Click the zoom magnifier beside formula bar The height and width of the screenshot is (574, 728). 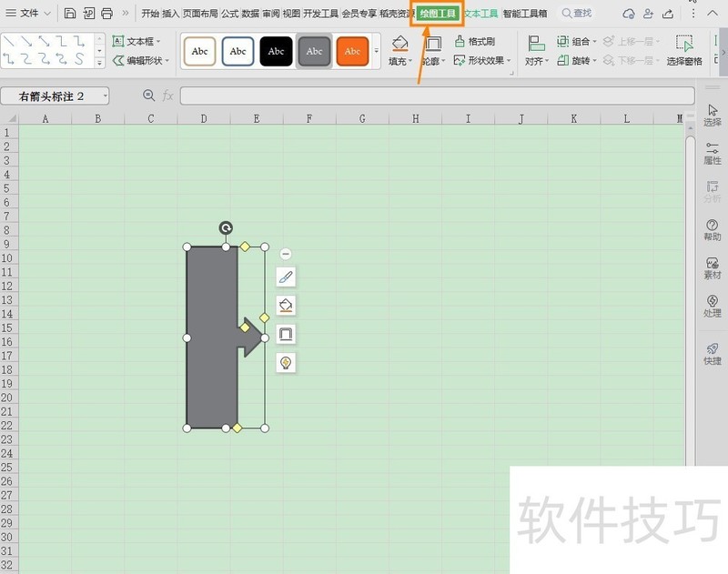coord(149,96)
